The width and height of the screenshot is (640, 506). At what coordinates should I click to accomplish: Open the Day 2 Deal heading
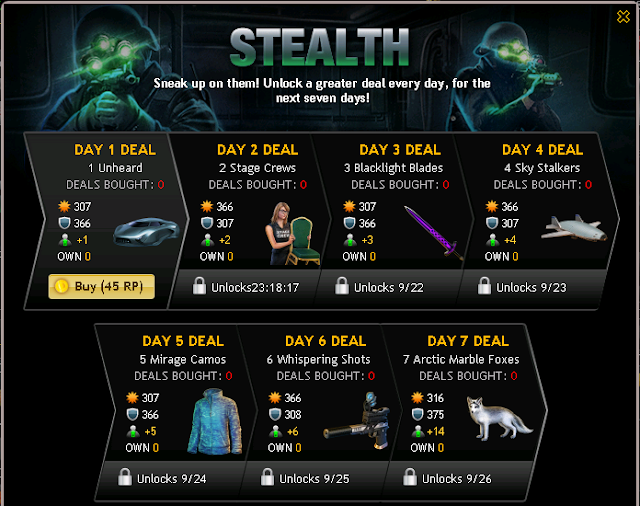[x=258, y=150]
